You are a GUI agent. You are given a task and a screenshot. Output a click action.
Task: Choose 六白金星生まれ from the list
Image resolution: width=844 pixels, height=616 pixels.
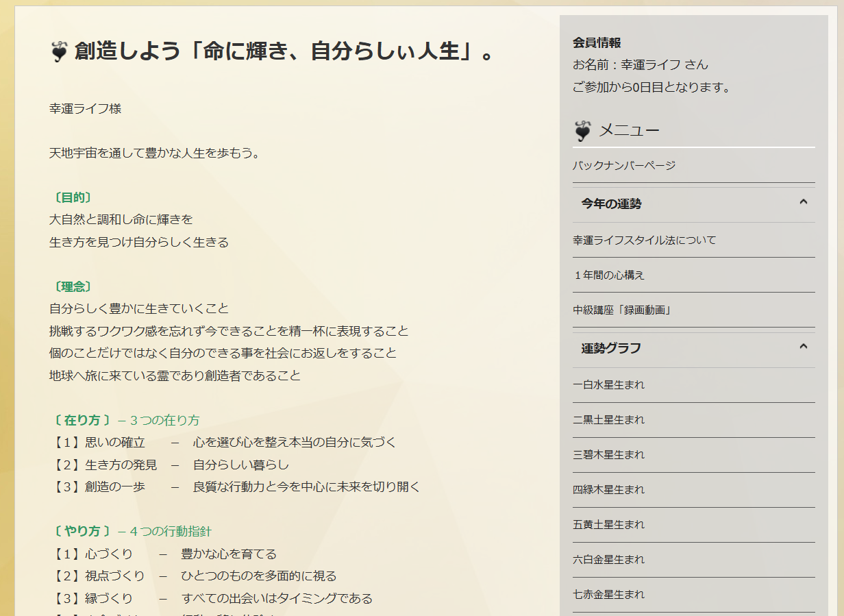[608, 560]
